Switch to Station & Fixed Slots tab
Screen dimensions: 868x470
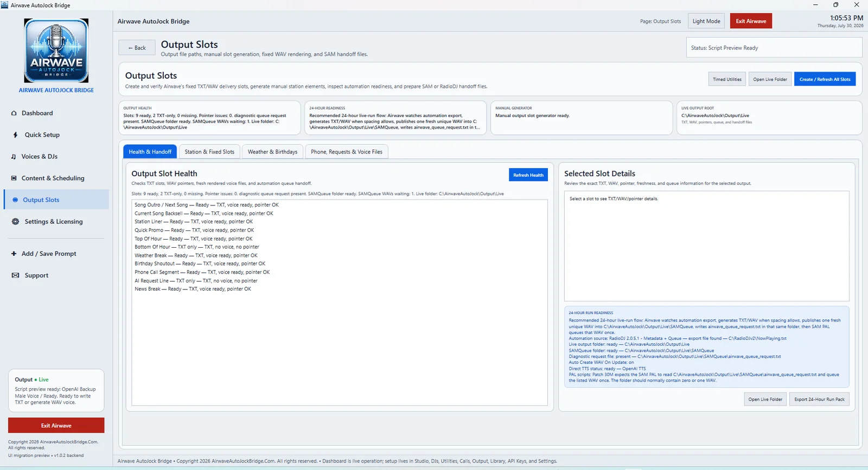pyautogui.click(x=209, y=152)
